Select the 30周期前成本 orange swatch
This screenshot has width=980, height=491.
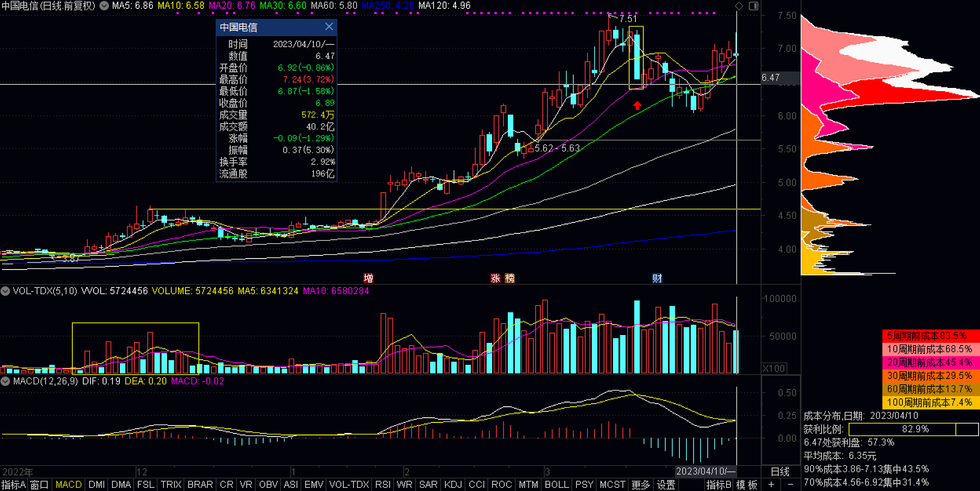tap(930, 376)
